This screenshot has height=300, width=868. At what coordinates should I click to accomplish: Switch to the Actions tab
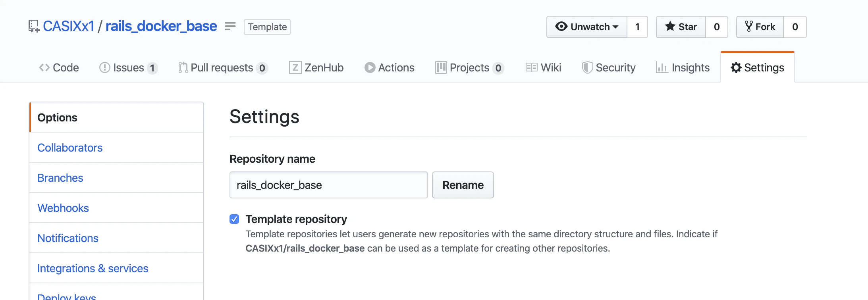(x=389, y=67)
